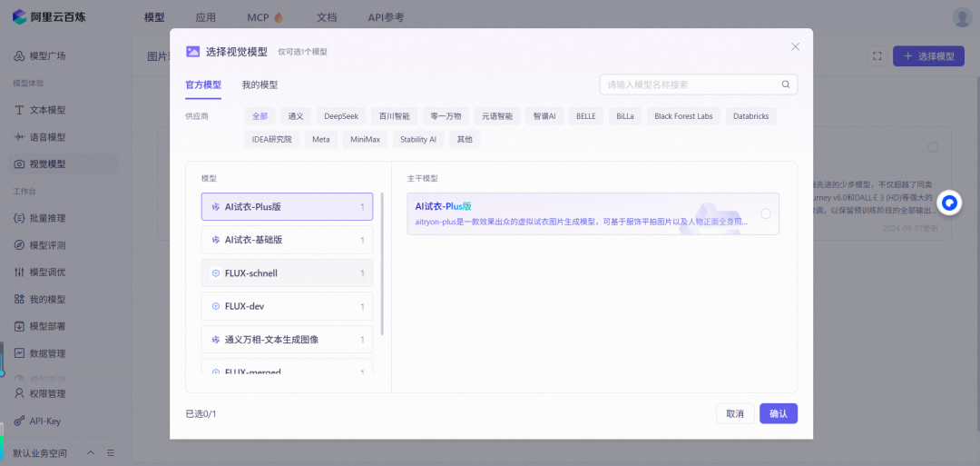Open the MCP top navigation item
980x466 pixels.
[x=258, y=17]
